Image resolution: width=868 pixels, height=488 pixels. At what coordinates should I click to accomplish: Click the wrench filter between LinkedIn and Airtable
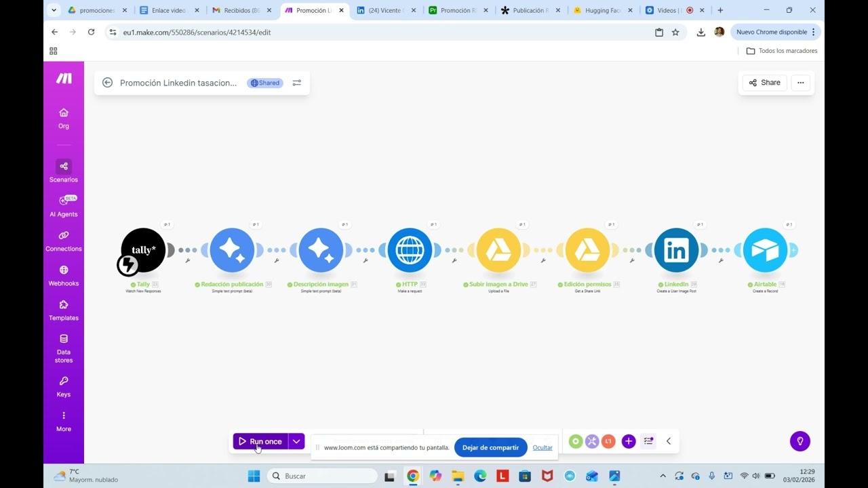coord(721,260)
